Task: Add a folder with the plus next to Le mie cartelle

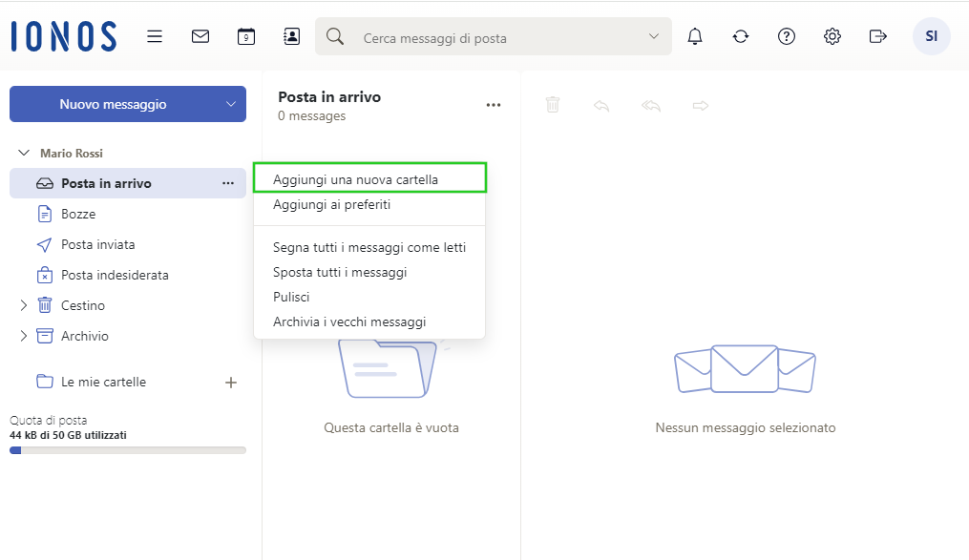Action: click(230, 383)
